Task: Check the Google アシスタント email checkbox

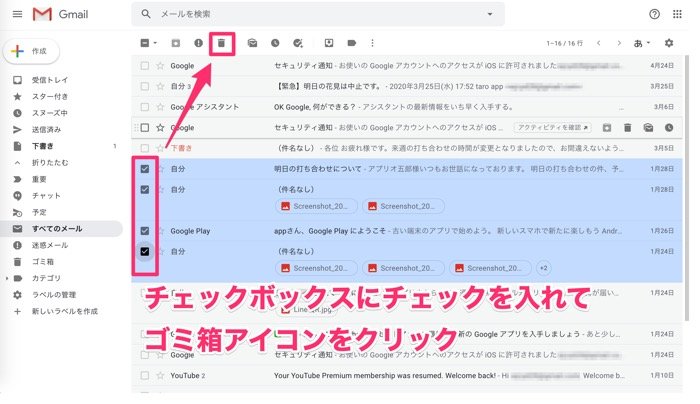Action: click(x=145, y=107)
